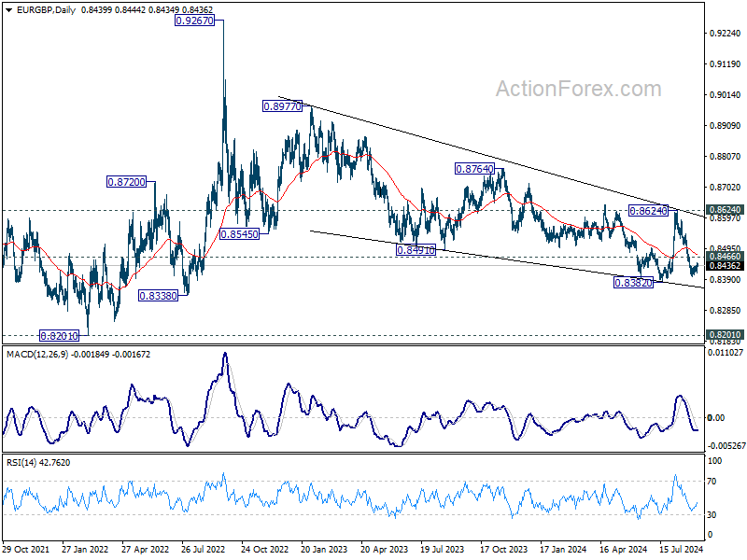Click the 0.92240 price axis value

click(x=726, y=34)
